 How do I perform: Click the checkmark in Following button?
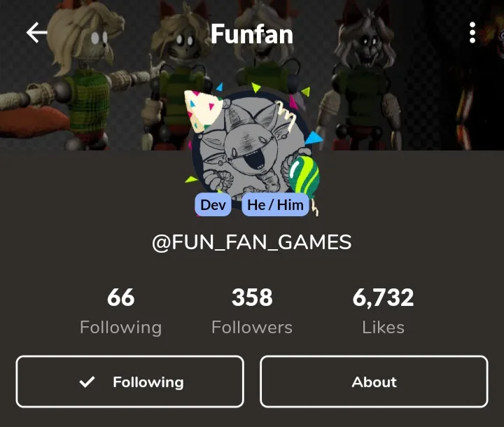(x=87, y=381)
